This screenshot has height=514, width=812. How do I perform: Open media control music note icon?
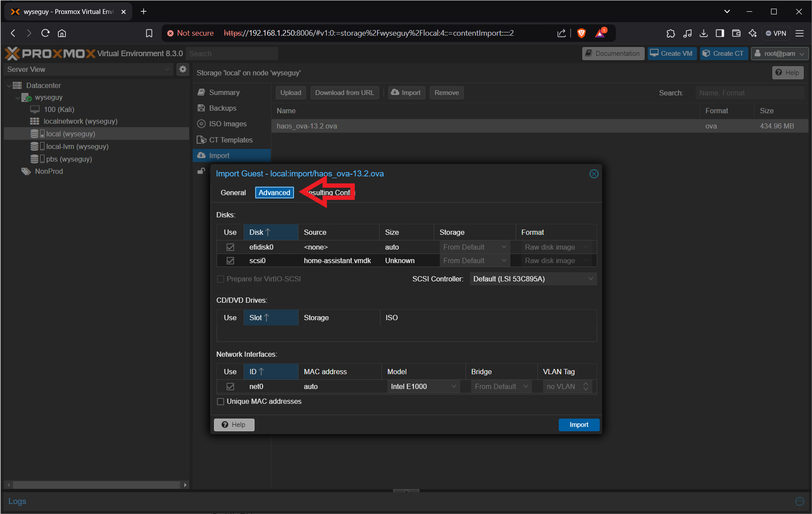pyautogui.click(x=687, y=33)
